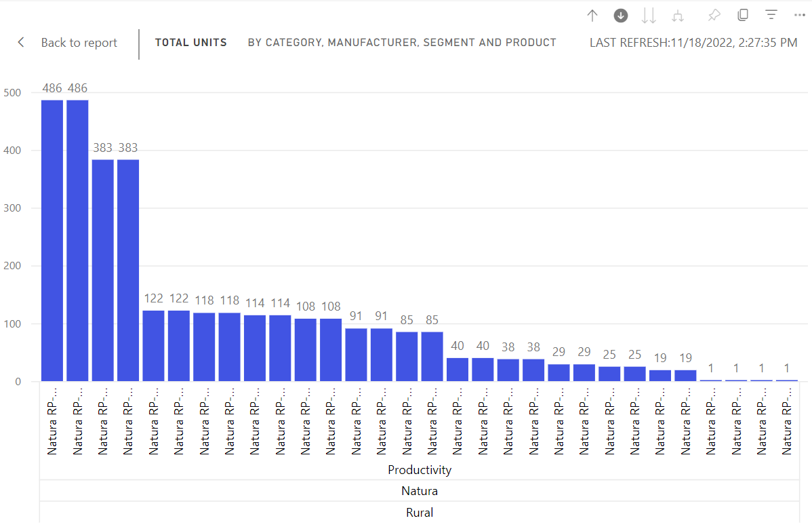812x531 pixels.
Task: Click the left bar of the 91 pair
Action: point(356,355)
